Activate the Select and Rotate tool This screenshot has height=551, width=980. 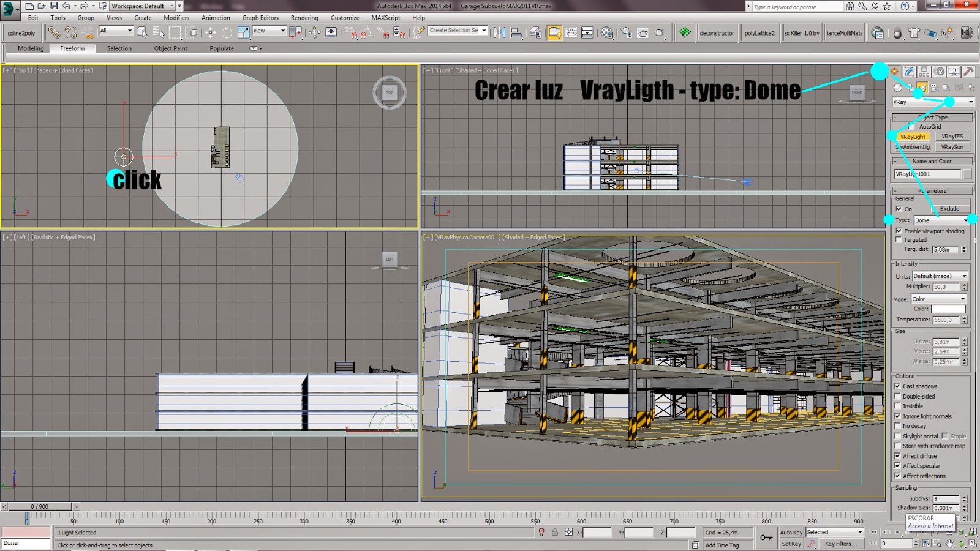[227, 32]
